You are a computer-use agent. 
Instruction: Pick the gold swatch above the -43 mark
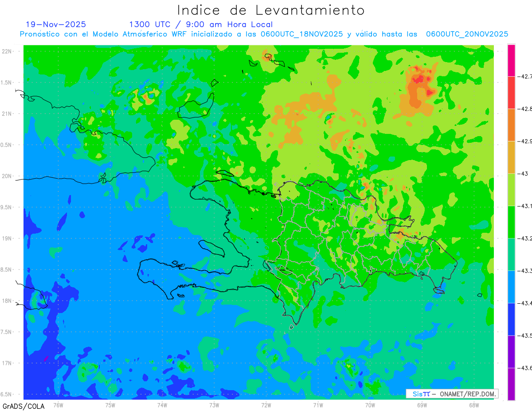(511, 157)
